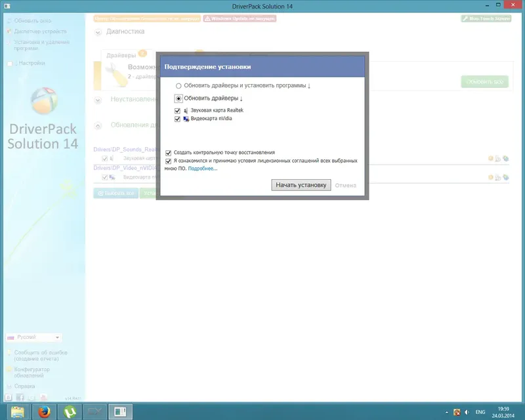Click Сообщить об ошибке in sidebar
Screen dimensions: 525x420
(x=41, y=356)
